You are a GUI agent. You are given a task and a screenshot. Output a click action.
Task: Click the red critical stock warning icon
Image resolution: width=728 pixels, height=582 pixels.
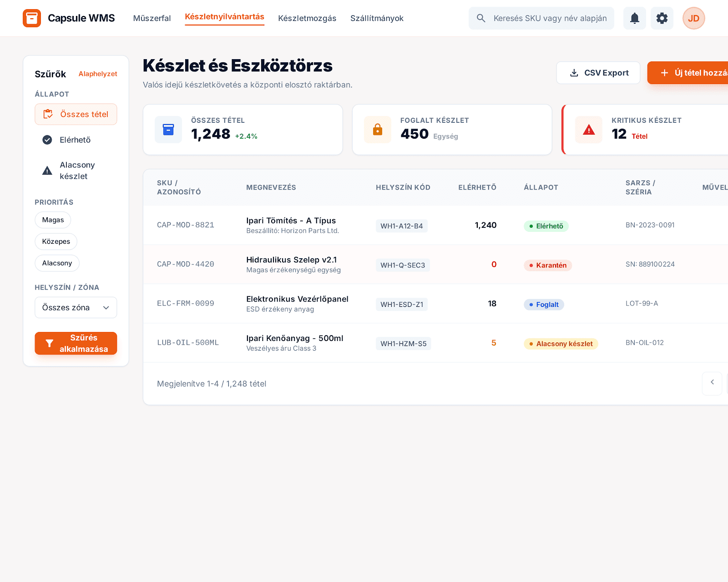pyautogui.click(x=589, y=130)
